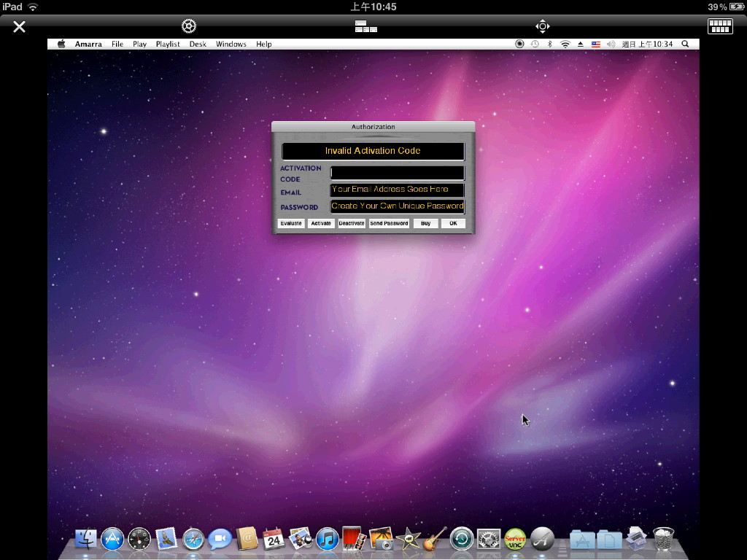Click the Buy button
The width and height of the screenshot is (747, 560).
(x=426, y=223)
